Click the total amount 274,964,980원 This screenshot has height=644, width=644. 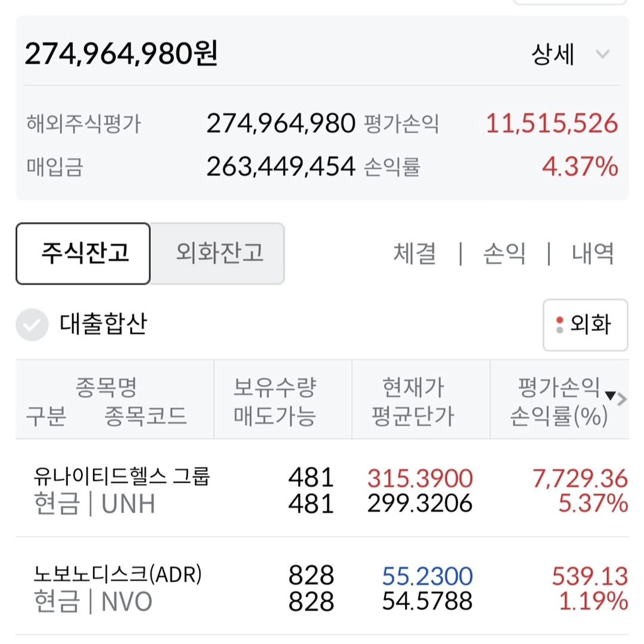pyautogui.click(x=121, y=54)
